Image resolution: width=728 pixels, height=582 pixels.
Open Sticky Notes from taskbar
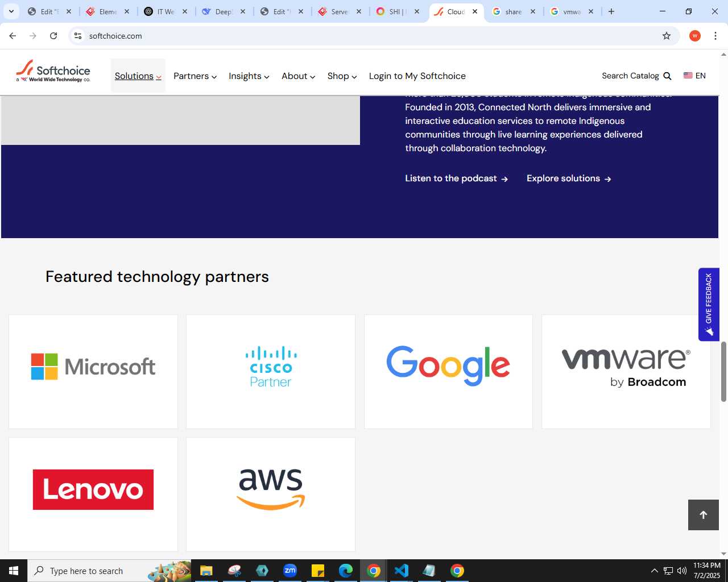click(318, 571)
